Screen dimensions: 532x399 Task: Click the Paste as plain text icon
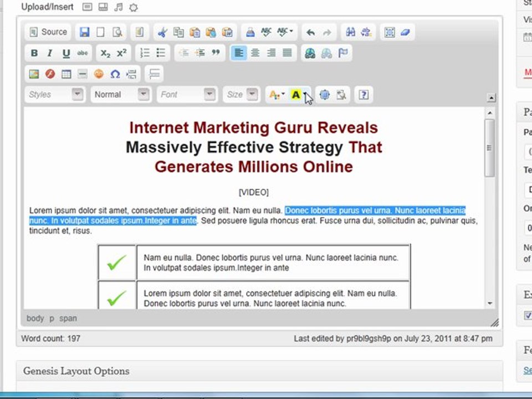(x=211, y=32)
